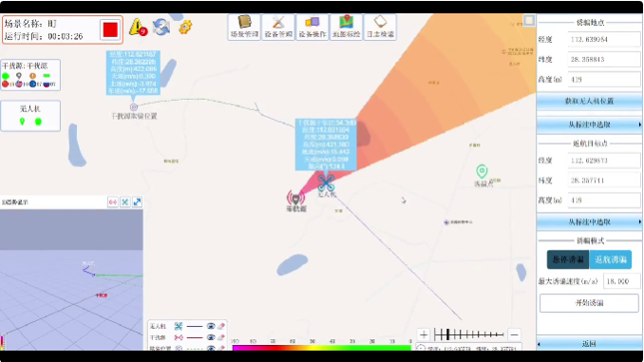
Task: Stop the scene with the red square button
Action: click(110, 29)
